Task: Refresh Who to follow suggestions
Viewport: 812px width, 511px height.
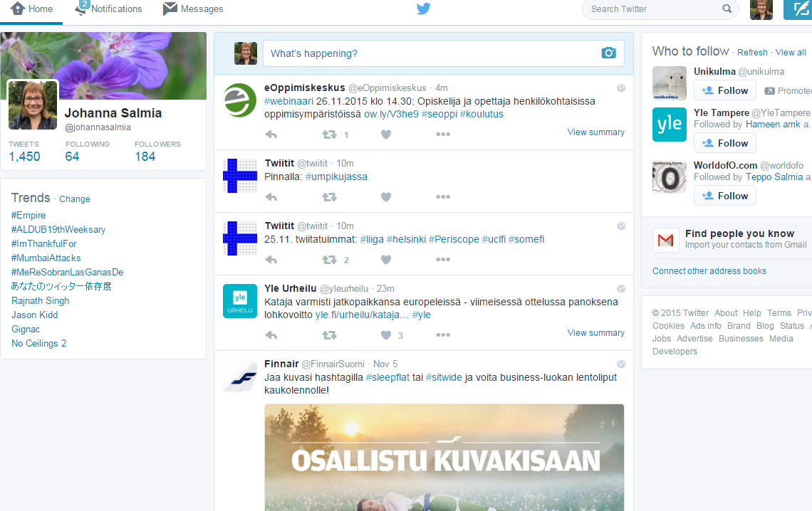Action: click(x=752, y=52)
